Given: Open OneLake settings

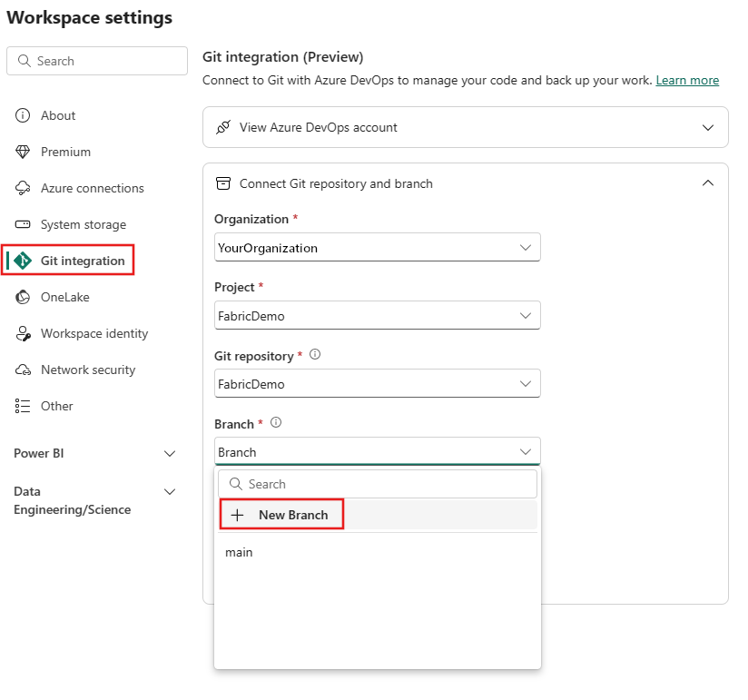Looking at the screenshot, I should pos(64,297).
